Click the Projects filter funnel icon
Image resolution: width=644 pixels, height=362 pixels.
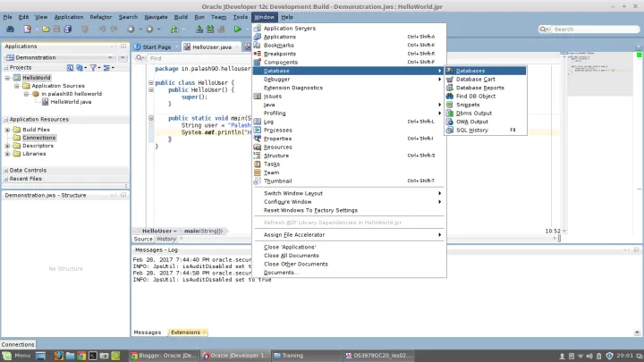[x=91, y=67]
